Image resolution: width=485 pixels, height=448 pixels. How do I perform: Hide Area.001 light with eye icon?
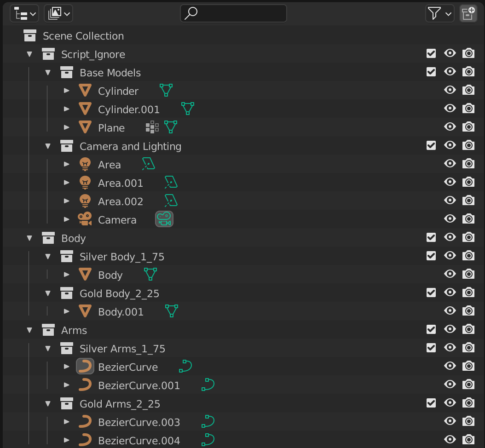pyautogui.click(x=450, y=182)
